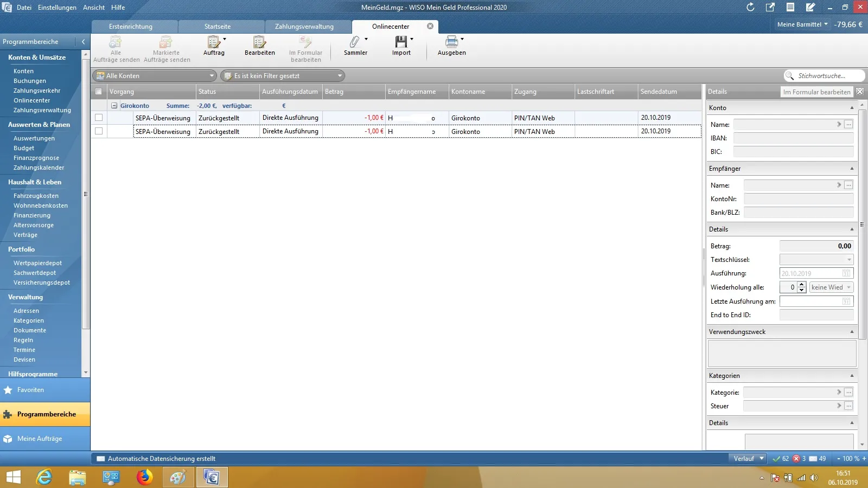This screenshot has width=868, height=488.
Task: Open the filter dropdown 'Es ist kein Filter gesetzt'
Action: [x=283, y=76]
